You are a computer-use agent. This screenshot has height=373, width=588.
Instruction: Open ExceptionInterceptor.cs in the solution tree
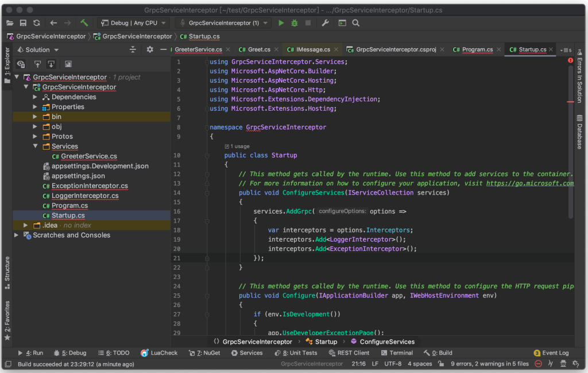[90, 185]
